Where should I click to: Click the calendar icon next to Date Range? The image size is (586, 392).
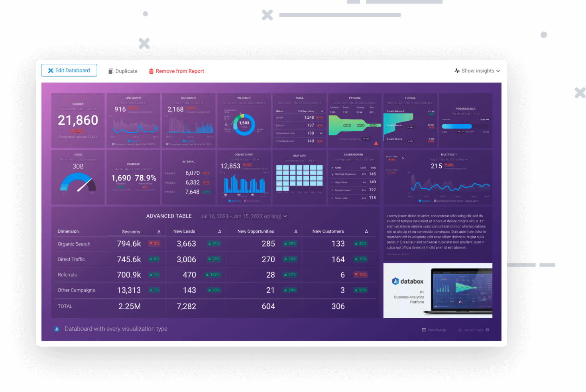pyautogui.click(x=423, y=329)
